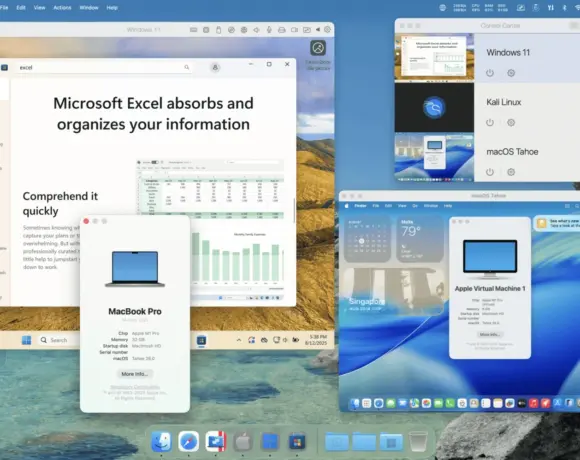This screenshot has height=460, width=580.
Task: Open configuration gear in Windows 11 window toolbar
Action: pos(327,29)
